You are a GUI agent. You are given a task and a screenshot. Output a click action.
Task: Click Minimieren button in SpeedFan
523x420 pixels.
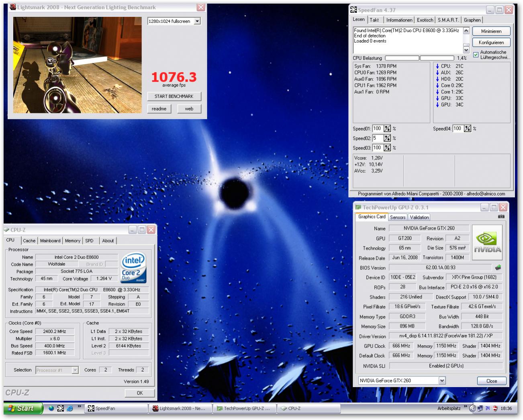(x=491, y=31)
